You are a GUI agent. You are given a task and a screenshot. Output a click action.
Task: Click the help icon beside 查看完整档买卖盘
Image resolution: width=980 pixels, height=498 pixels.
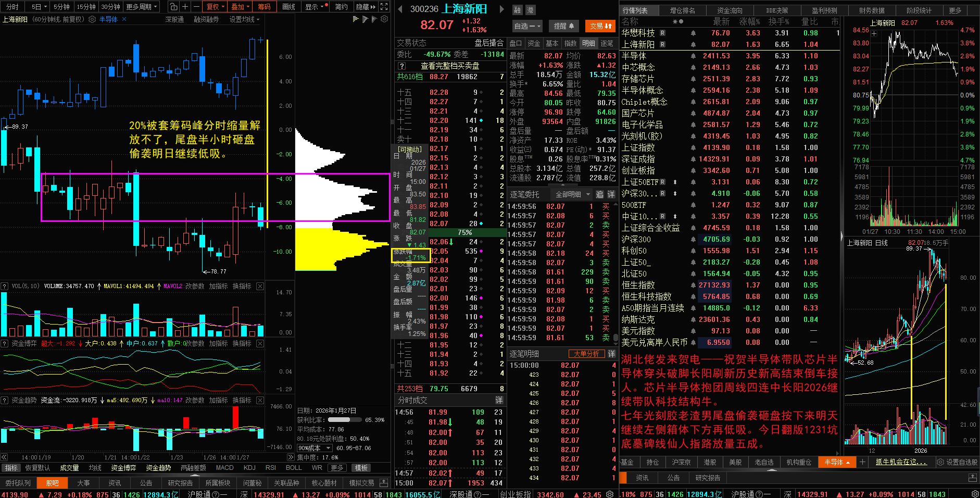coord(401,66)
